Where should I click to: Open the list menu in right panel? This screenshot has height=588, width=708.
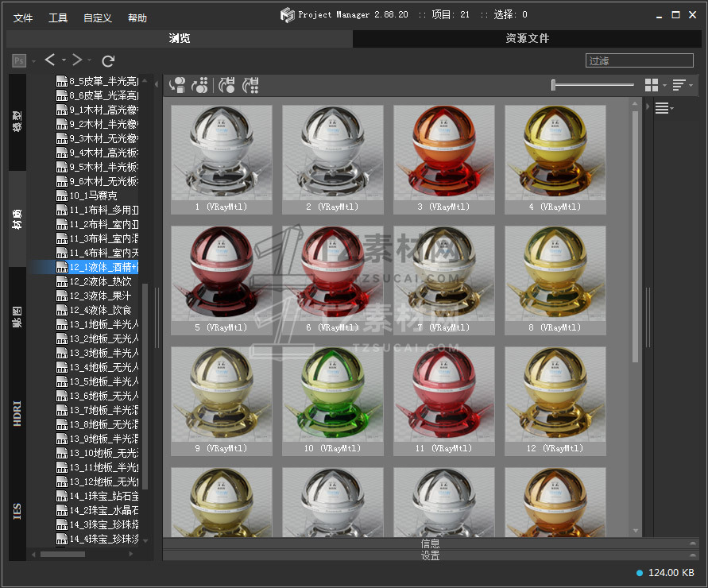click(x=664, y=108)
